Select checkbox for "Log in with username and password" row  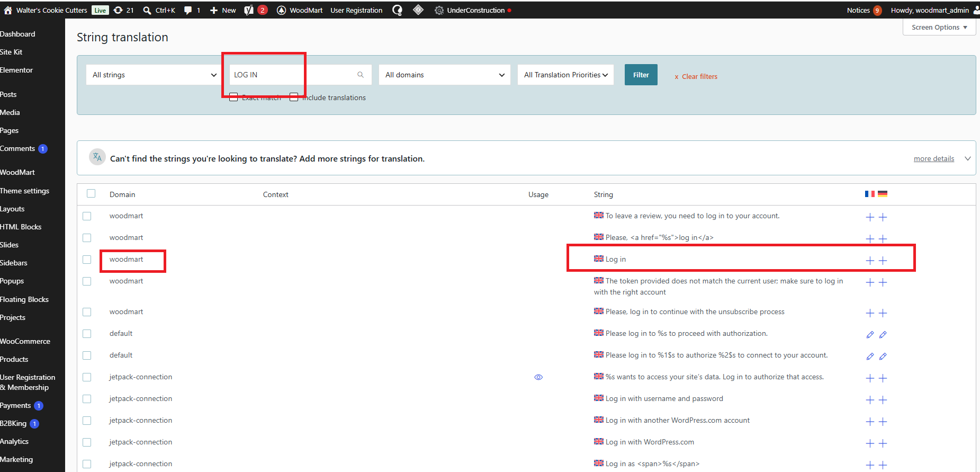(87, 399)
